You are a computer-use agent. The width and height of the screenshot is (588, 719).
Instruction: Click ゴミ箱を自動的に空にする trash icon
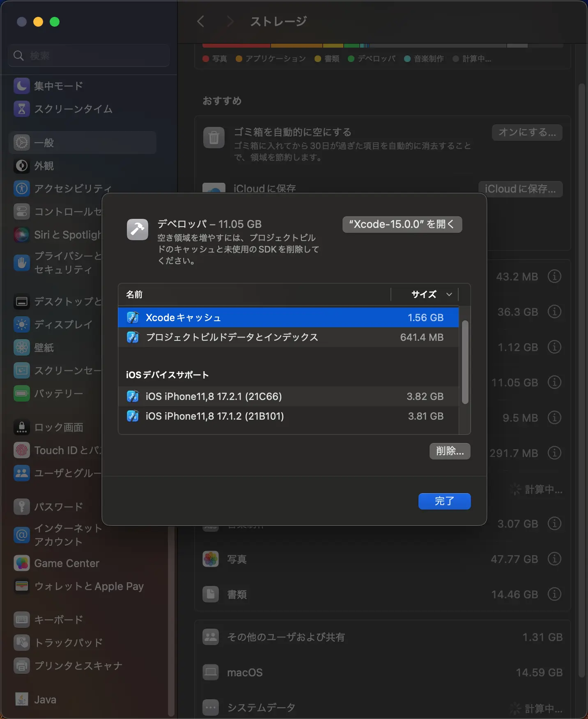point(214,138)
